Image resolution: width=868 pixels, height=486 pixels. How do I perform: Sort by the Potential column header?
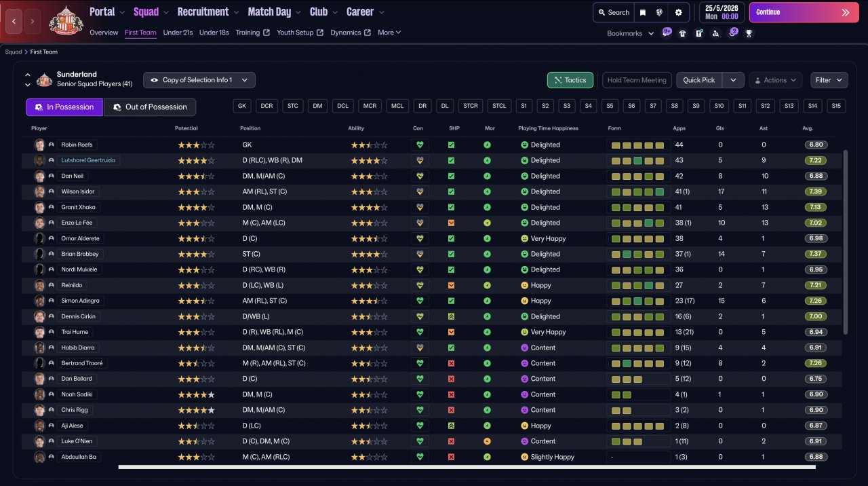pyautogui.click(x=186, y=128)
